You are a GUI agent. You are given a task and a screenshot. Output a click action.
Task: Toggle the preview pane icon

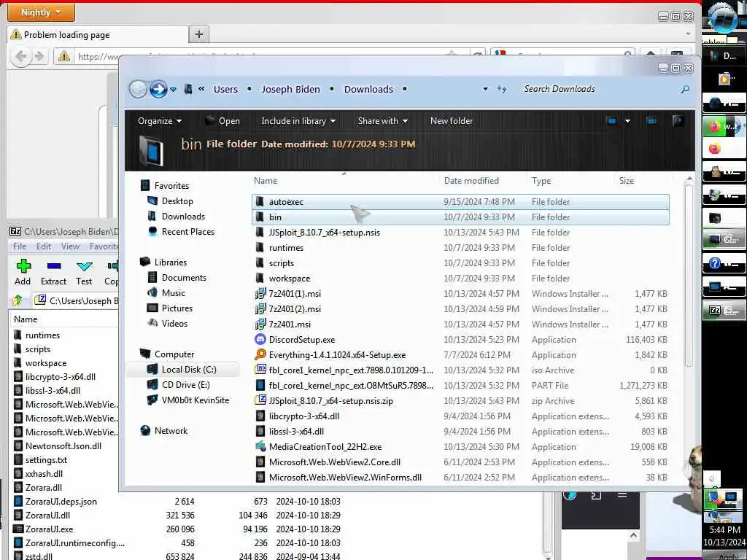click(651, 121)
